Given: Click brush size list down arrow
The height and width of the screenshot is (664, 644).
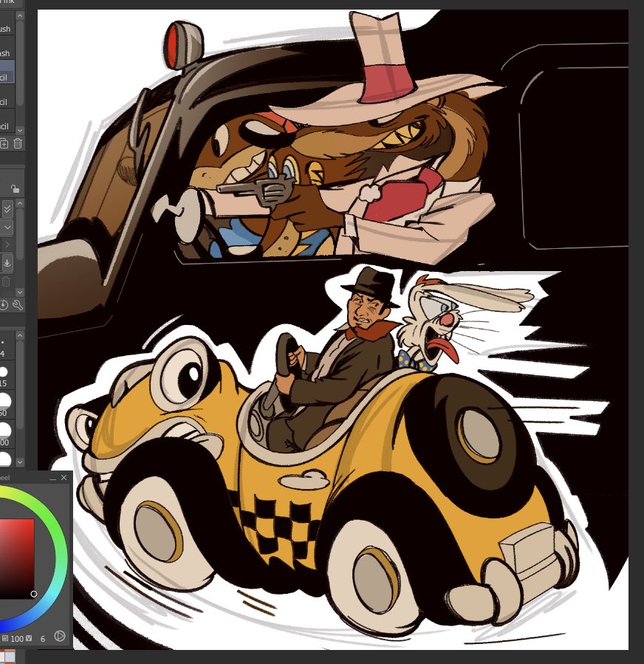Looking at the screenshot, I should (20, 462).
